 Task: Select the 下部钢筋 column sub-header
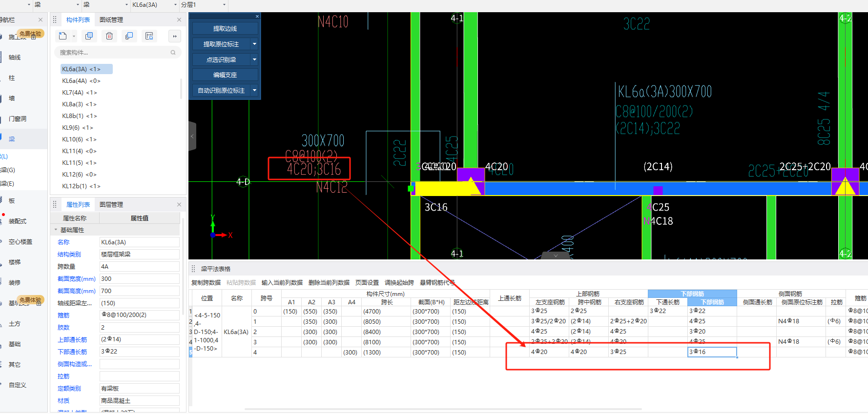click(712, 302)
